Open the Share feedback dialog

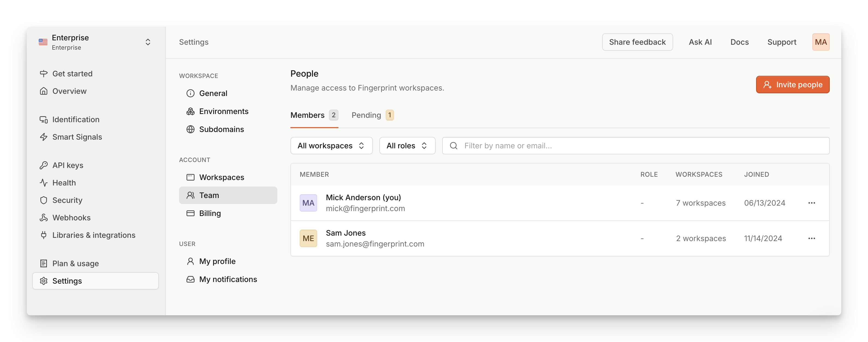pos(637,42)
